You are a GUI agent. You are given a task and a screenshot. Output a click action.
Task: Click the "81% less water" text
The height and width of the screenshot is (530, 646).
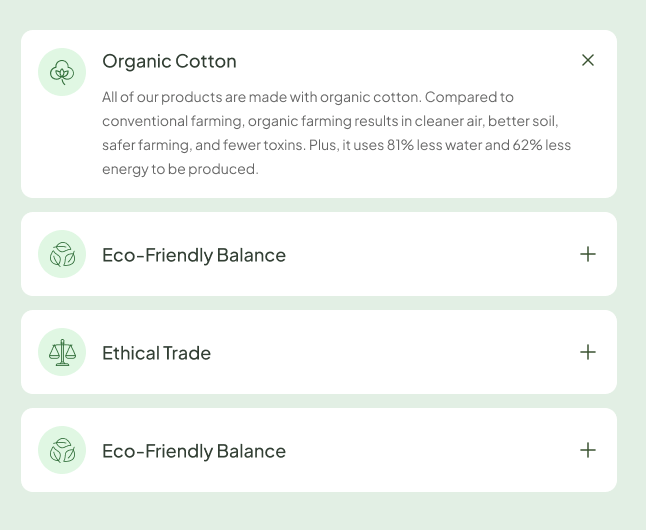(x=438, y=145)
